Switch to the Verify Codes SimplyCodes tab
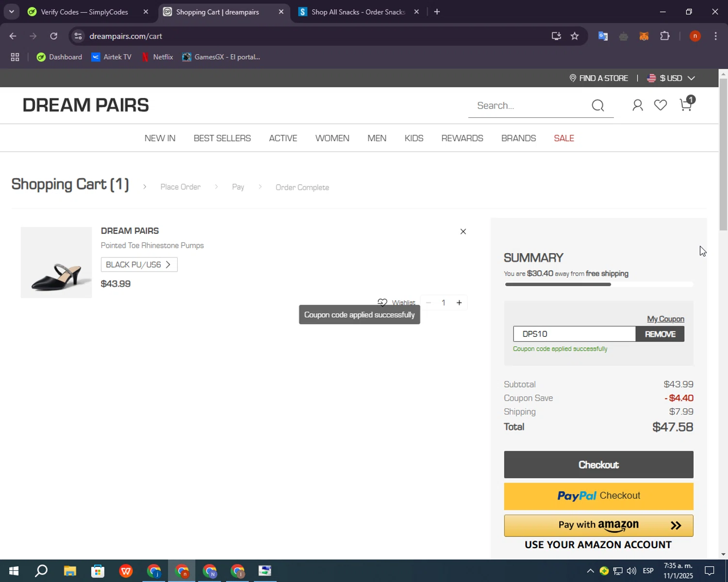 pyautogui.click(x=85, y=12)
